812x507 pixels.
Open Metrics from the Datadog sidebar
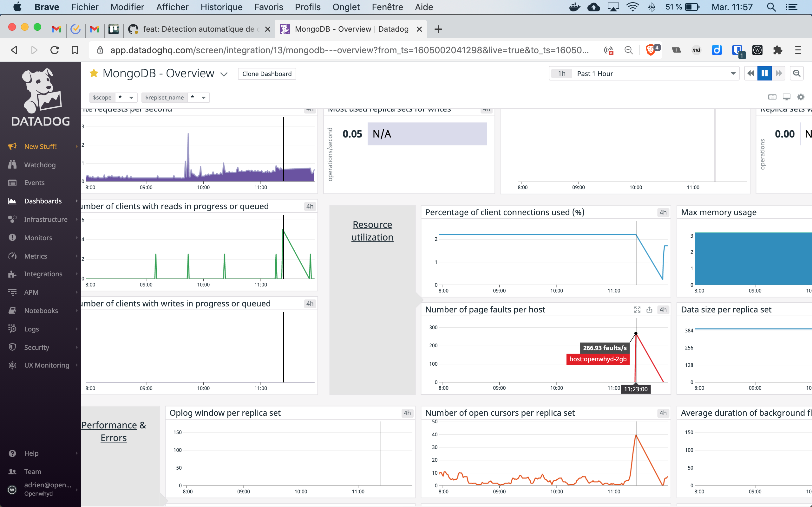(x=35, y=256)
